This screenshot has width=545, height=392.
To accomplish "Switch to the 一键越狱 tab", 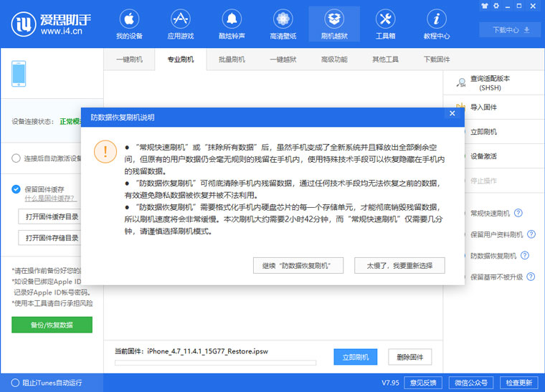I will tap(283, 59).
